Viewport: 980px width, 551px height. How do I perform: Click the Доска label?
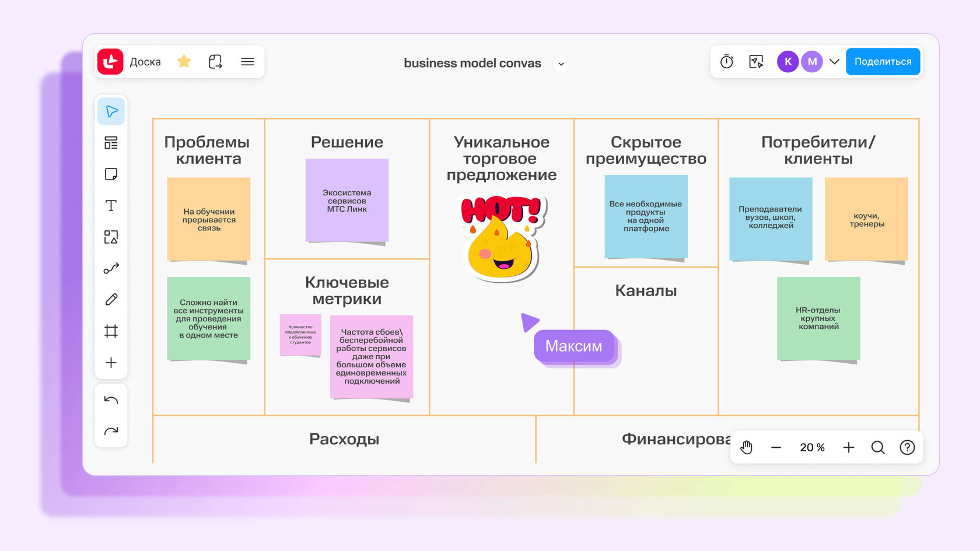tap(145, 61)
